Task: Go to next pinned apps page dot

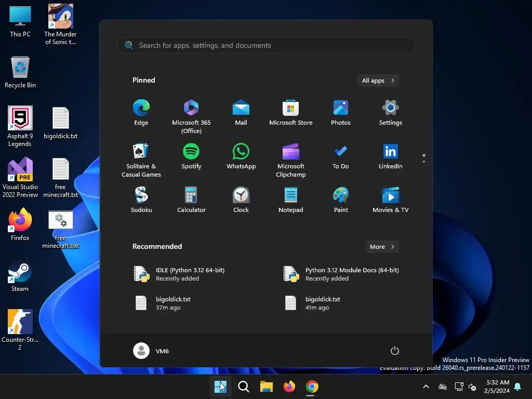Action: coord(424,162)
